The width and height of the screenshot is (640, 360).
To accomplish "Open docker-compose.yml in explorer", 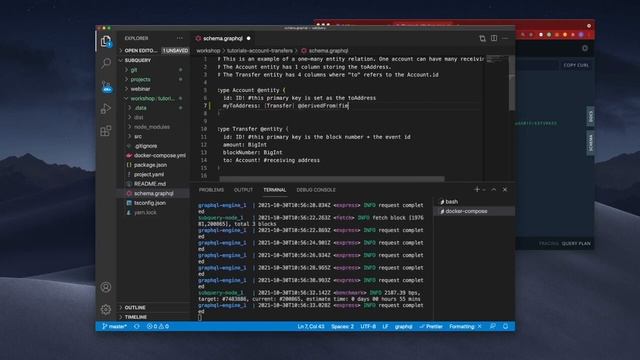I will pos(153,156).
